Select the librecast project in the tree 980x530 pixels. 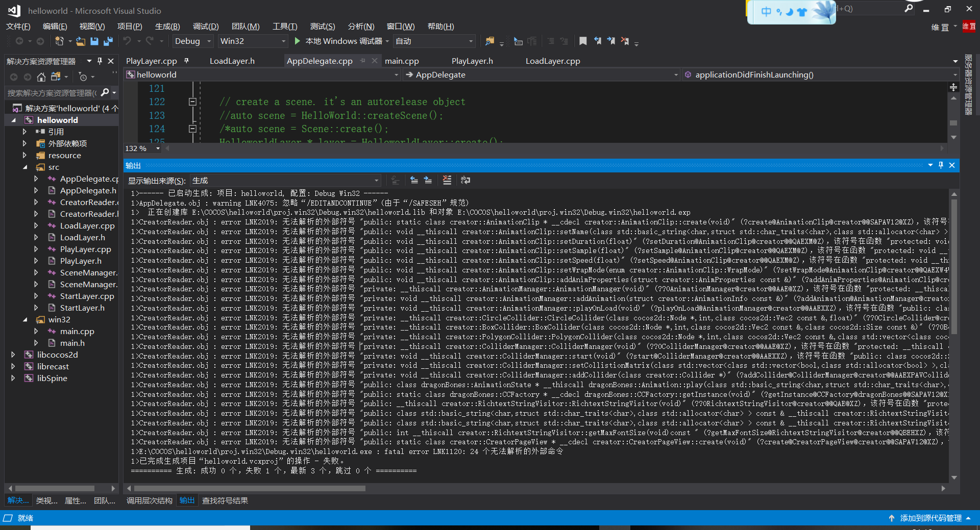53,366
